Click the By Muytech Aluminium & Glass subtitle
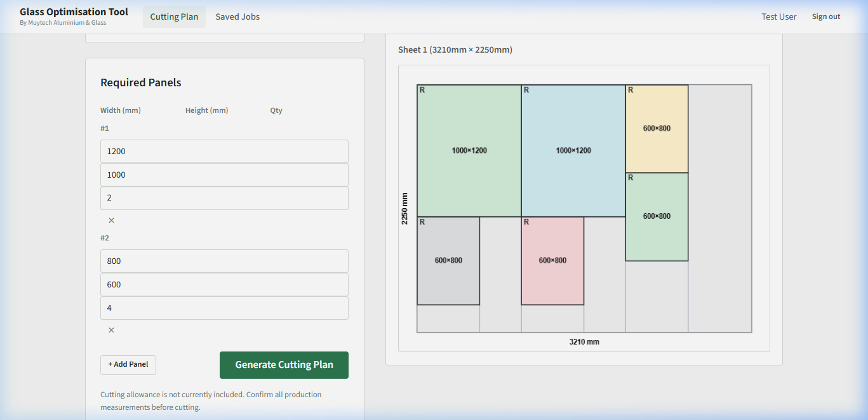Viewport: 868px width, 420px height. pos(63,23)
